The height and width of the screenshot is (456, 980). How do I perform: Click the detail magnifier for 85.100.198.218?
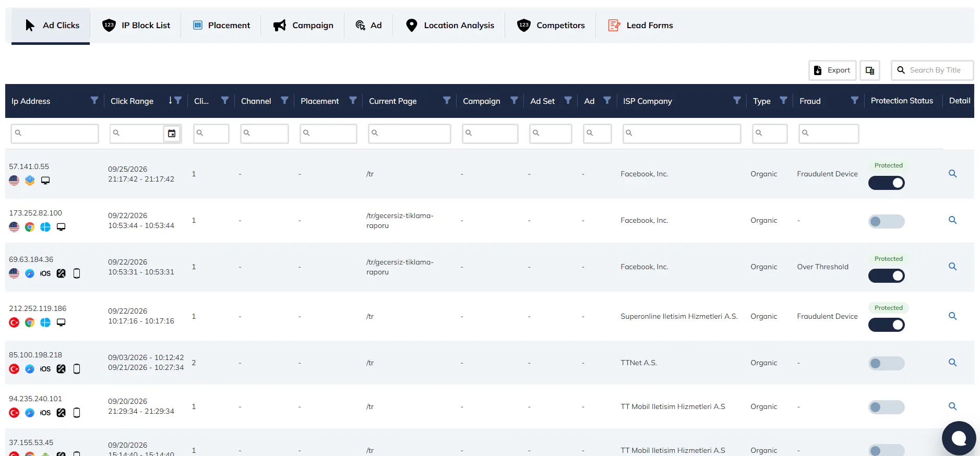click(x=952, y=363)
